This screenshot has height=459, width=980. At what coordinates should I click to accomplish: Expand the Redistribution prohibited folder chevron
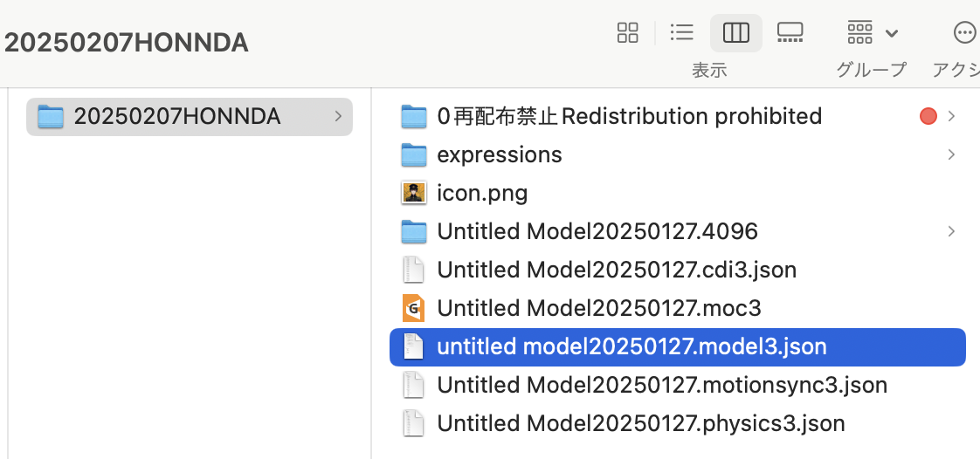(951, 116)
